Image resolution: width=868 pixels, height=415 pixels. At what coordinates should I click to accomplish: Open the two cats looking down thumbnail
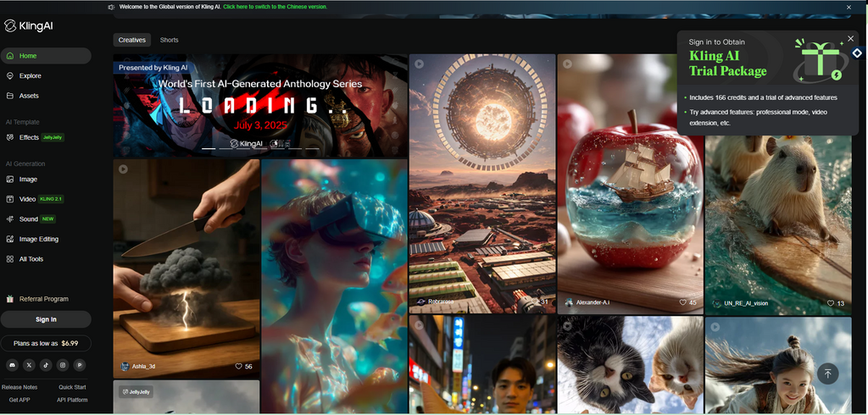[631, 365]
